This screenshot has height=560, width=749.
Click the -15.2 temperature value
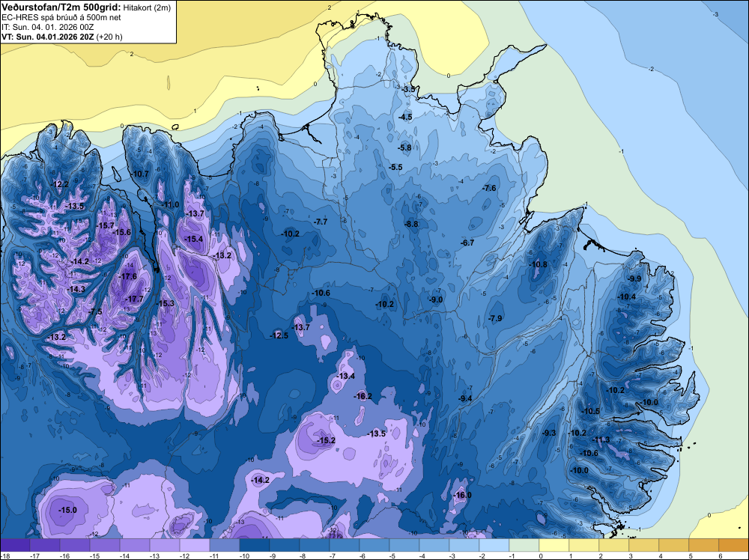[327, 440]
